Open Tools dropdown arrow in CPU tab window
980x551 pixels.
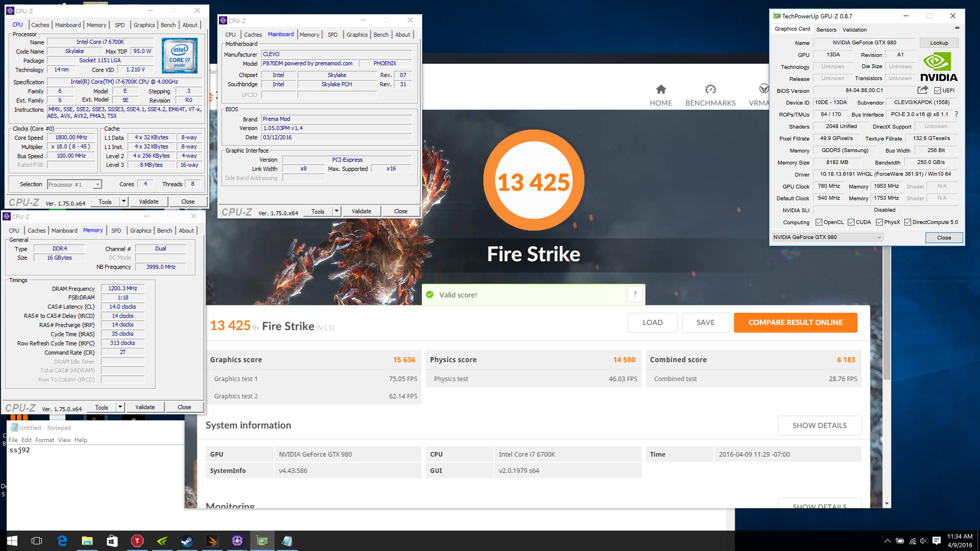click(124, 202)
